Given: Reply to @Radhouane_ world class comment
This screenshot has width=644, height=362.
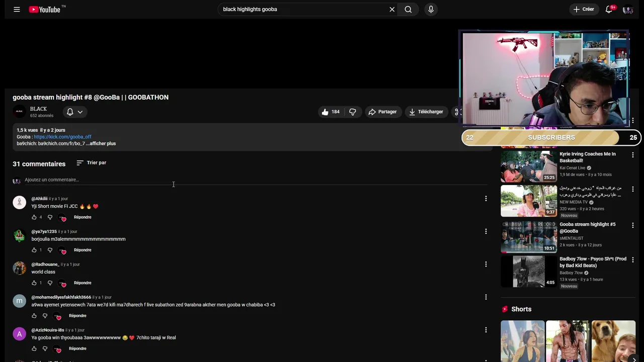Looking at the screenshot, I should pyautogui.click(x=83, y=283).
